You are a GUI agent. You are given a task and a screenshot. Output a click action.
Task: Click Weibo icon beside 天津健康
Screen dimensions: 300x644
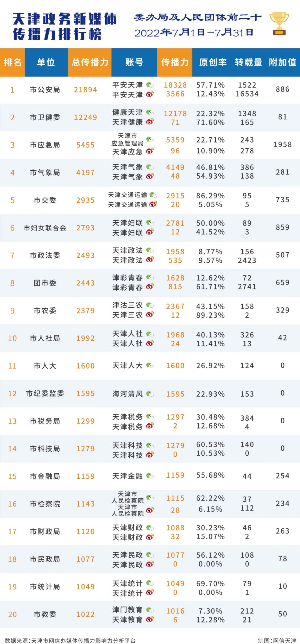(x=150, y=122)
